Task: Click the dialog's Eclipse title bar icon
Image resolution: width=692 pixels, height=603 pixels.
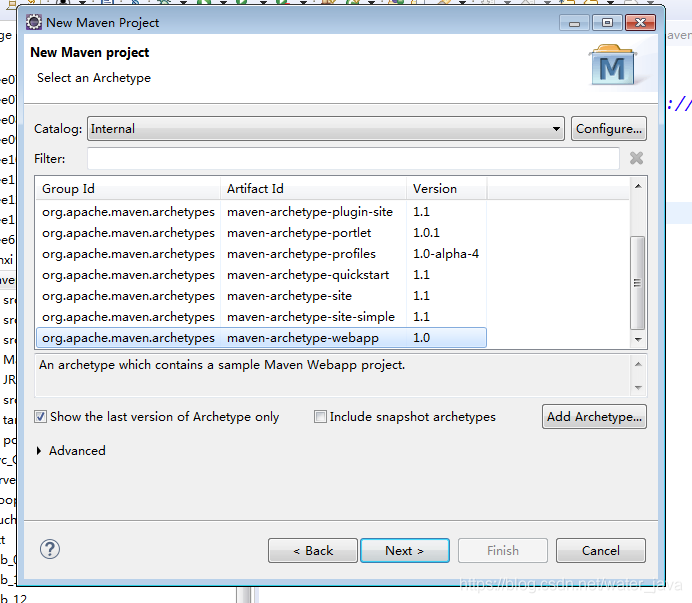Action: coord(34,22)
